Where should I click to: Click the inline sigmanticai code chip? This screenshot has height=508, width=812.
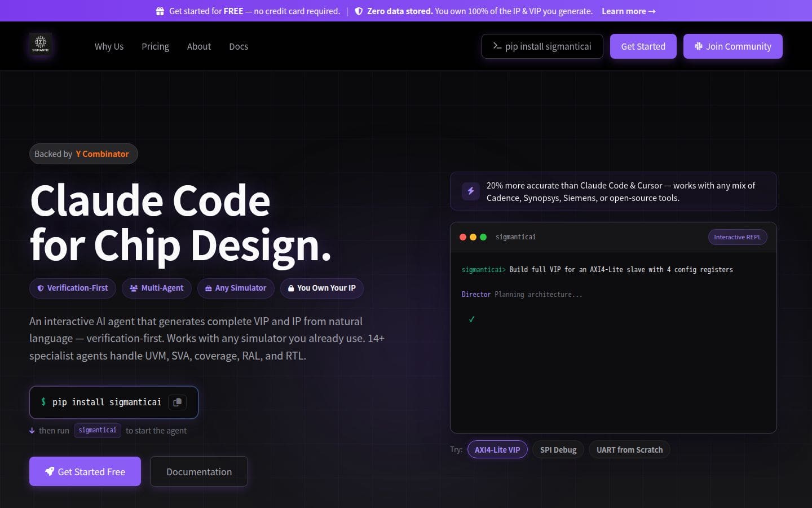click(98, 431)
